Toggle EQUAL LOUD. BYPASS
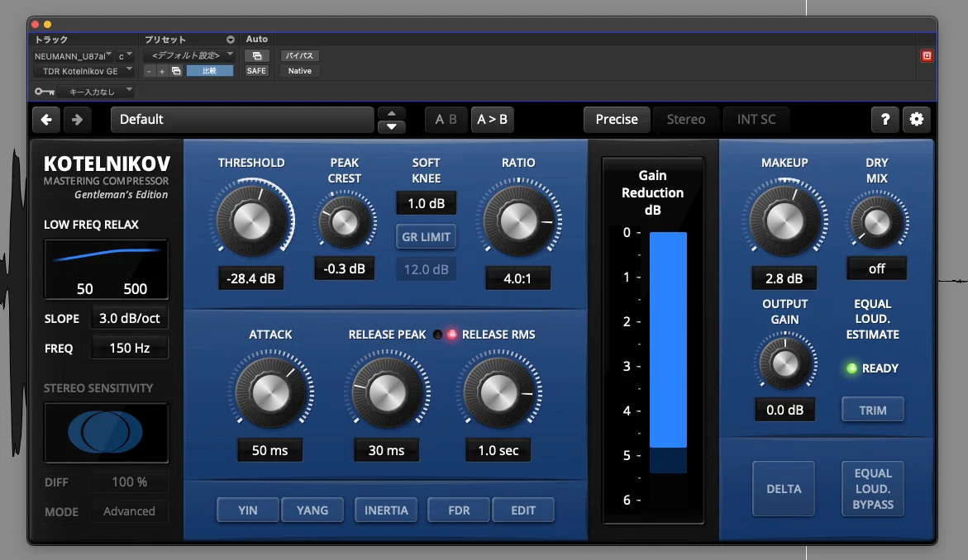The height and width of the screenshot is (560, 968). [873, 488]
